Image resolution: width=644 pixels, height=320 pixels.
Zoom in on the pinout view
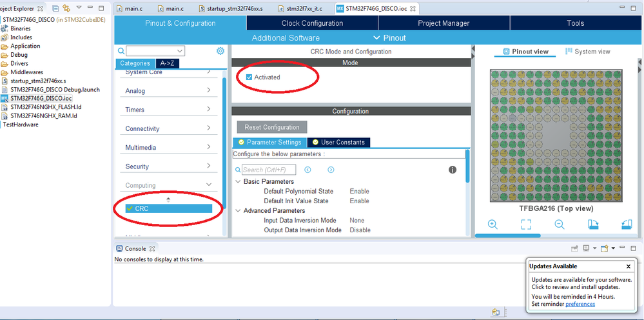[493, 225]
